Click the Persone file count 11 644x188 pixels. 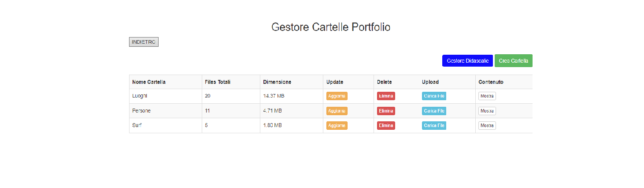[x=207, y=111]
